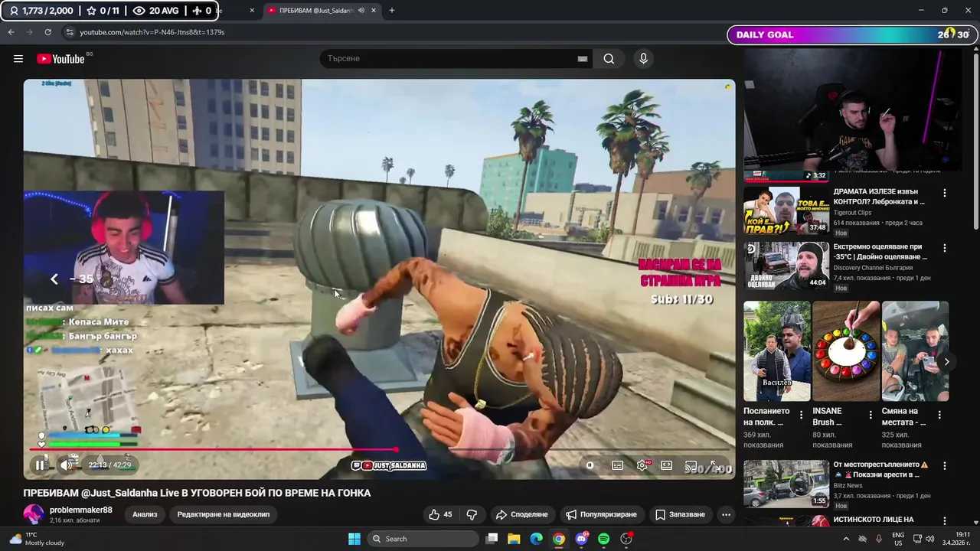Open ДРАМАТА ИЗЛЕЗЕ извън КОНТРОЛ video thumbnail

pos(786,210)
